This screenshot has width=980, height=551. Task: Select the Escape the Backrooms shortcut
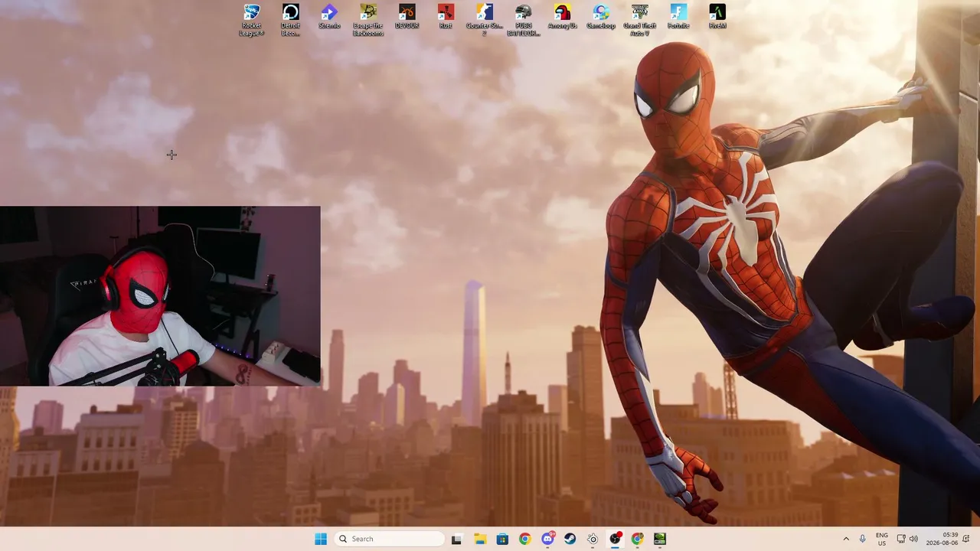[x=368, y=20]
